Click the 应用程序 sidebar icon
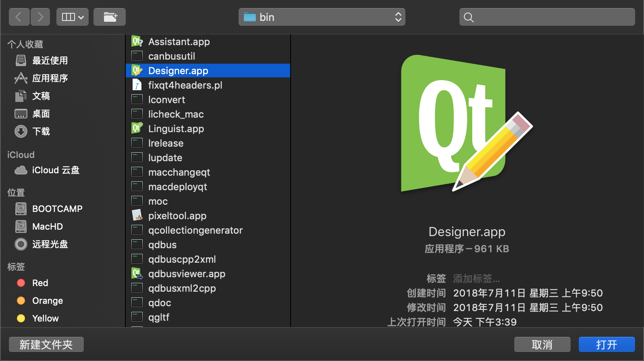 point(21,78)
